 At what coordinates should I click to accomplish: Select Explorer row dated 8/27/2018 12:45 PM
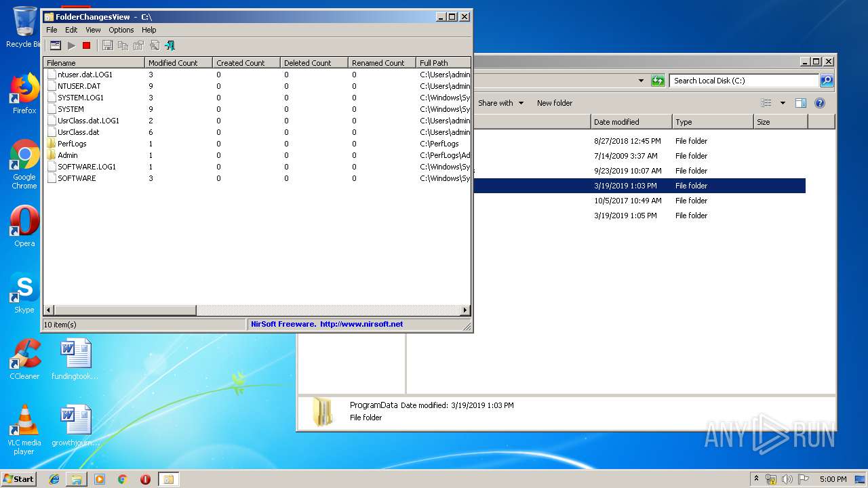pos(639,141)
